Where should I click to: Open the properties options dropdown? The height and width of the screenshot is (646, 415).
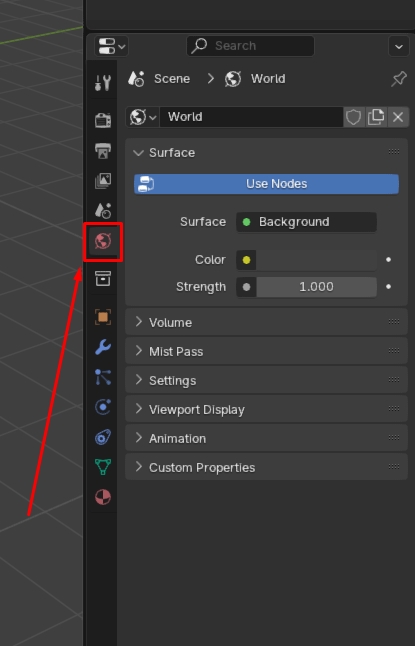click(399, 46)
